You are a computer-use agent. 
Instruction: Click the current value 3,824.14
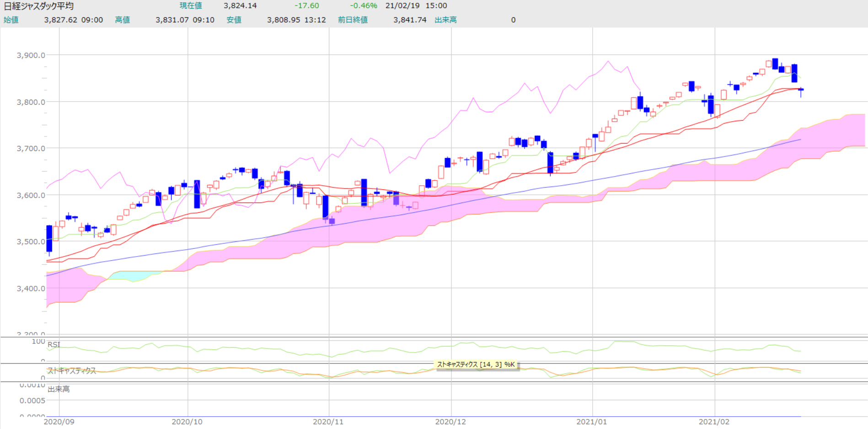pyautogui.click(x=240, y=5)
